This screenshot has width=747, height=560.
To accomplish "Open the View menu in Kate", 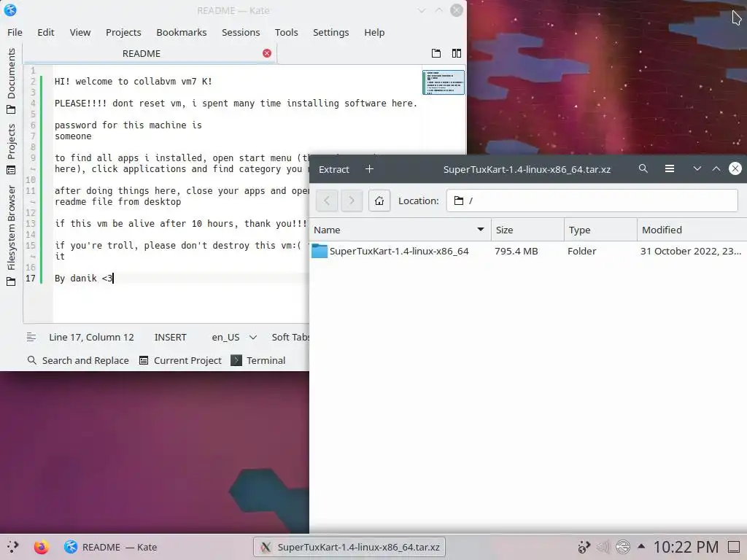I will pyautogui.click(x=80, y=32).
